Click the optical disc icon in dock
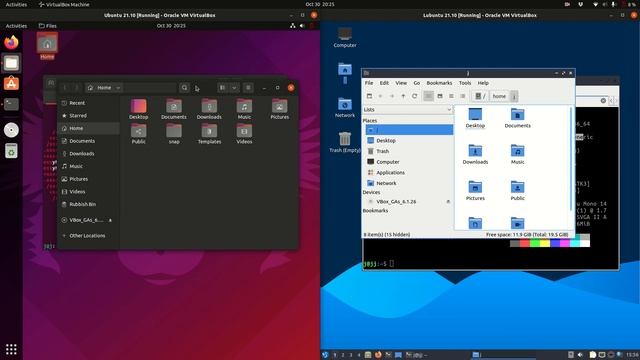This screenshot has height=360, width=640. click(11, 130)
